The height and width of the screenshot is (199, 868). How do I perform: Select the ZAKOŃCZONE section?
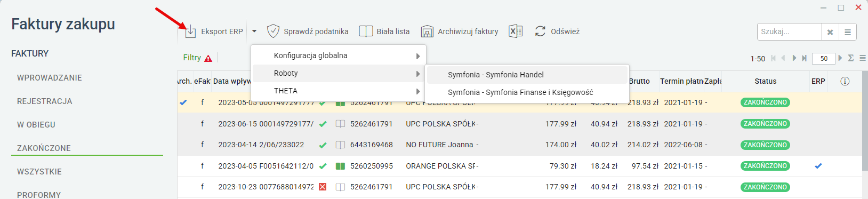44,148
